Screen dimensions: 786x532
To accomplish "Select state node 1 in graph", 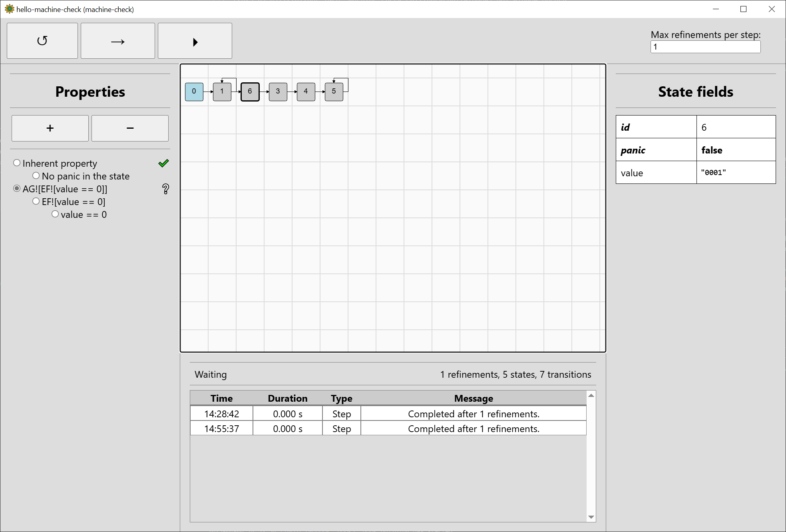I will [222, 92].
